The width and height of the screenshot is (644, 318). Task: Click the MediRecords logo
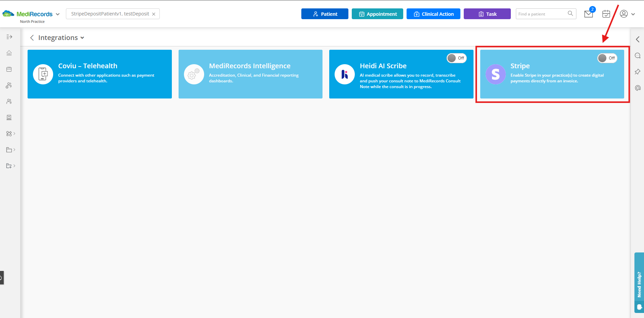pyautogui.click(x=28, y=14)
